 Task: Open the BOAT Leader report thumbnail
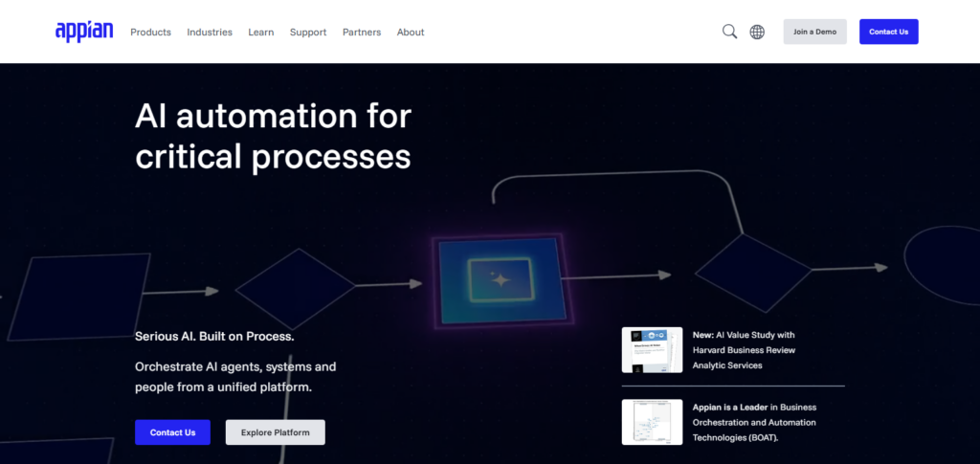[652, 422]
